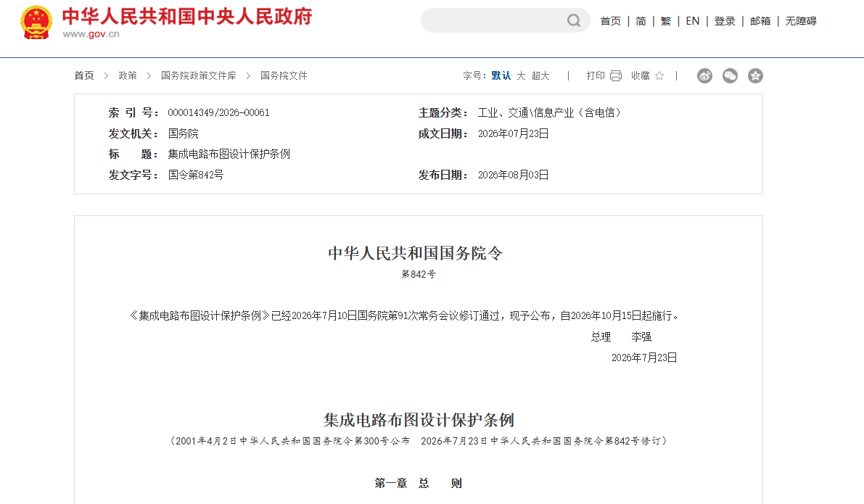Select index number 000014349/2026-00061
864x504 pixels.
[x=219, y=113]
